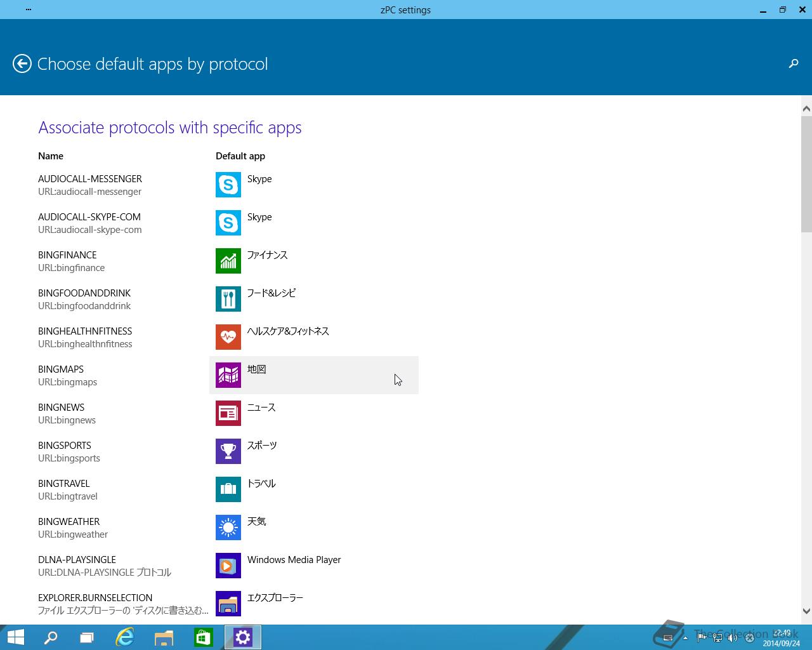The image size is (812, 650).
Task: Click URL:bingmaps description text
Action: (x=68, y=382)
